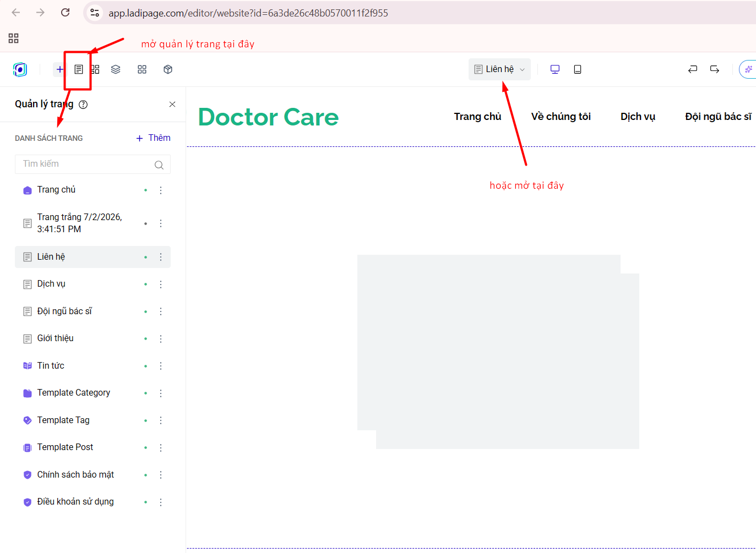Image resolution: width=756 pixels, height=553 pixels.
Task: Select Tin tức page in list
Action: pos(93,366)
